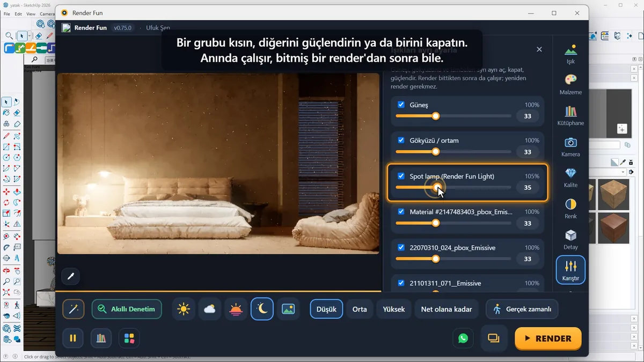Open the Detay panel
This screenshot has width=644, height=362.
[570, 240]
